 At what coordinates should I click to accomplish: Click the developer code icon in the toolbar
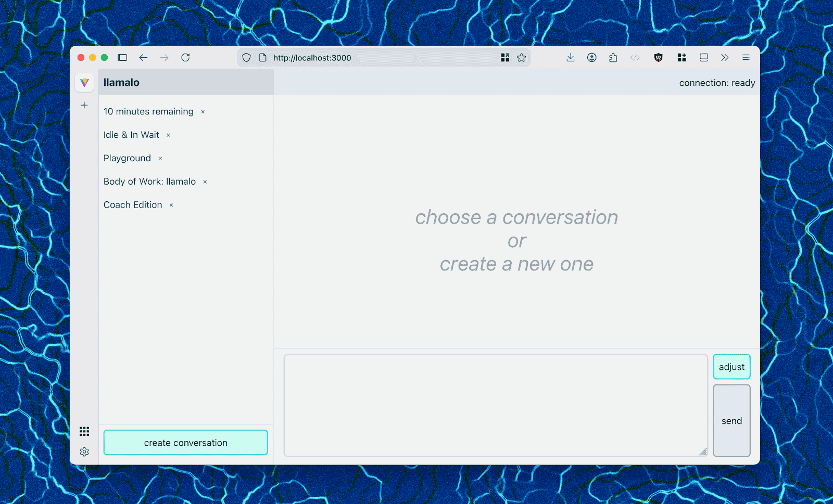click(x=634, y=58)
